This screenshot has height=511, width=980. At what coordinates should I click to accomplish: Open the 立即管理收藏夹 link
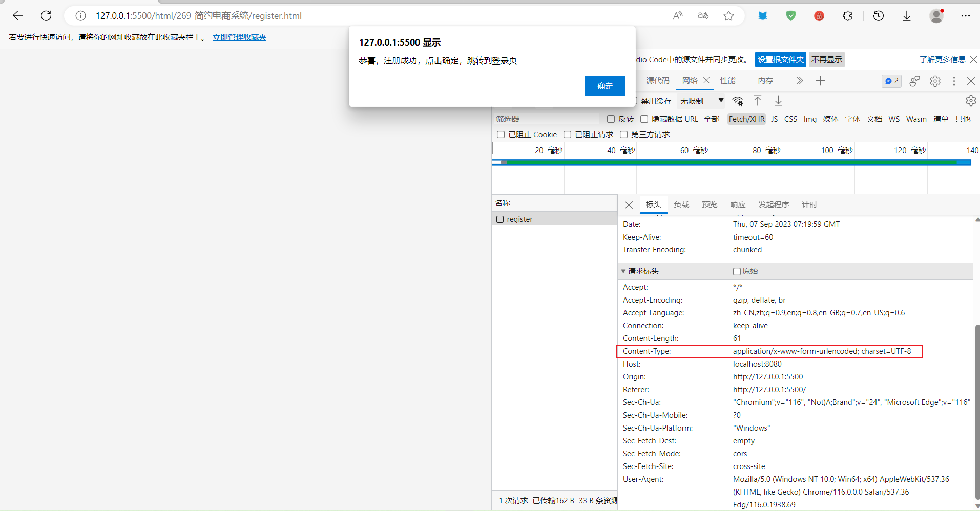coord(239,37)
